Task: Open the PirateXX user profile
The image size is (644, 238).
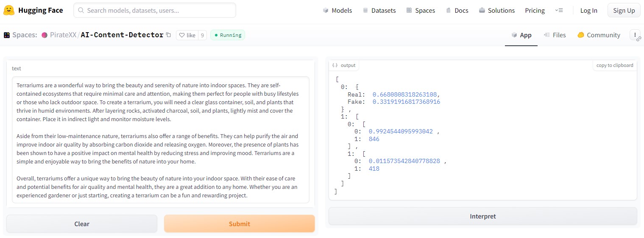Action: (63, 35)
